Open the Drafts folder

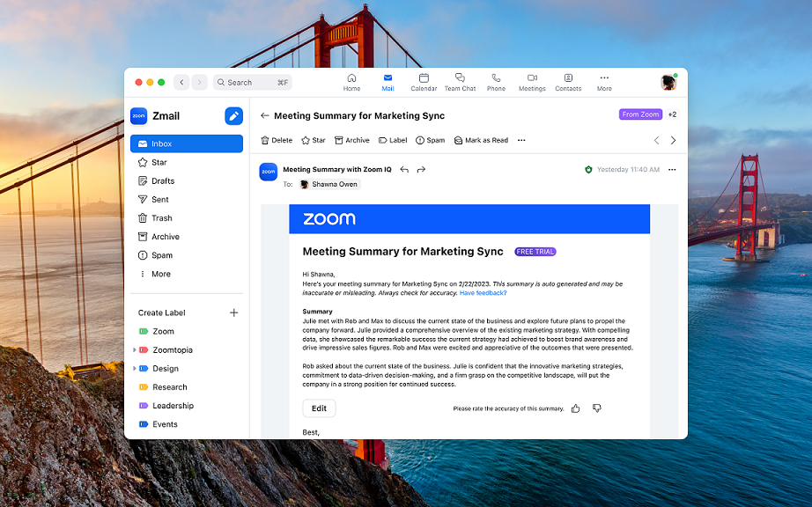(x=162, y=181)
